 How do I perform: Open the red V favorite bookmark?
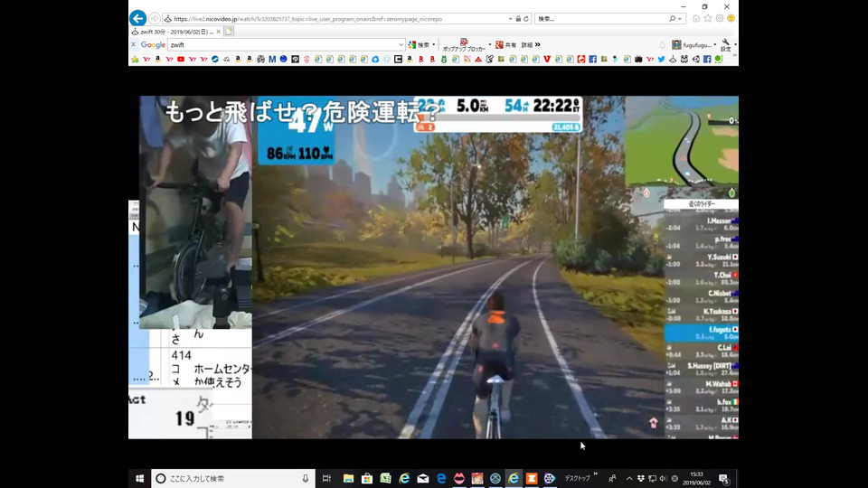coord(547,60)
